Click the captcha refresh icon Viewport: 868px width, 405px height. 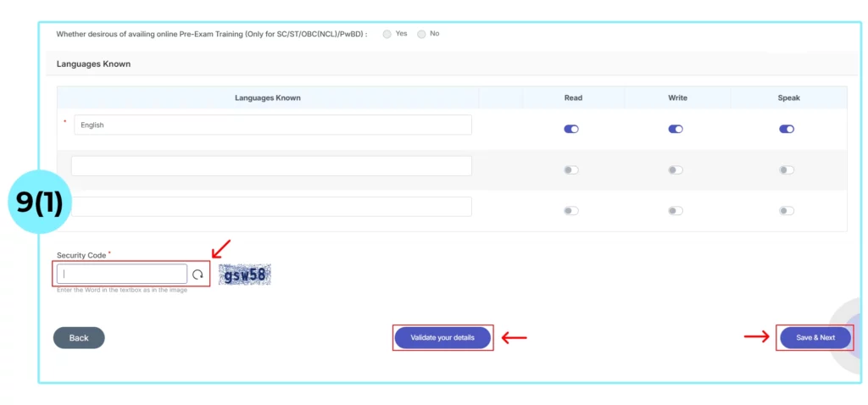(198, 275)
